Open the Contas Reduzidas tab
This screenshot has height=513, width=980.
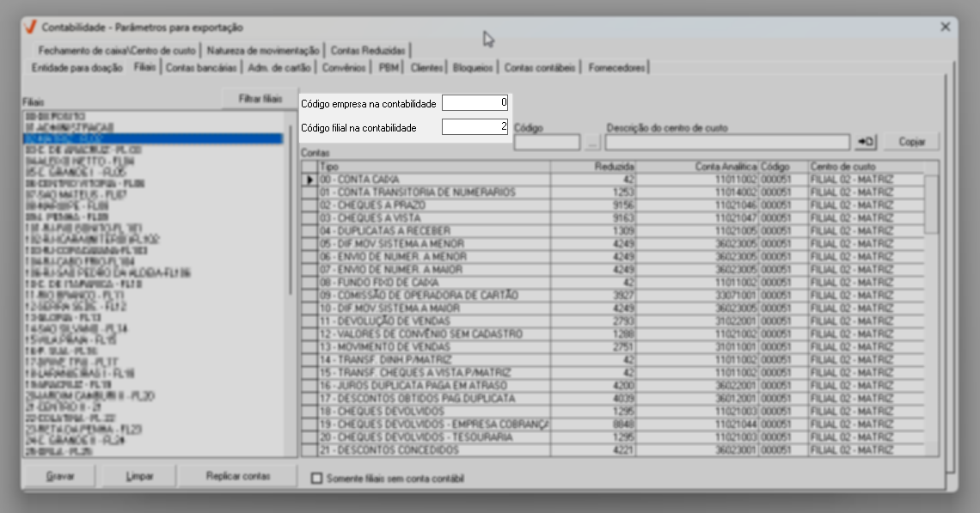(x=368, y=51)
